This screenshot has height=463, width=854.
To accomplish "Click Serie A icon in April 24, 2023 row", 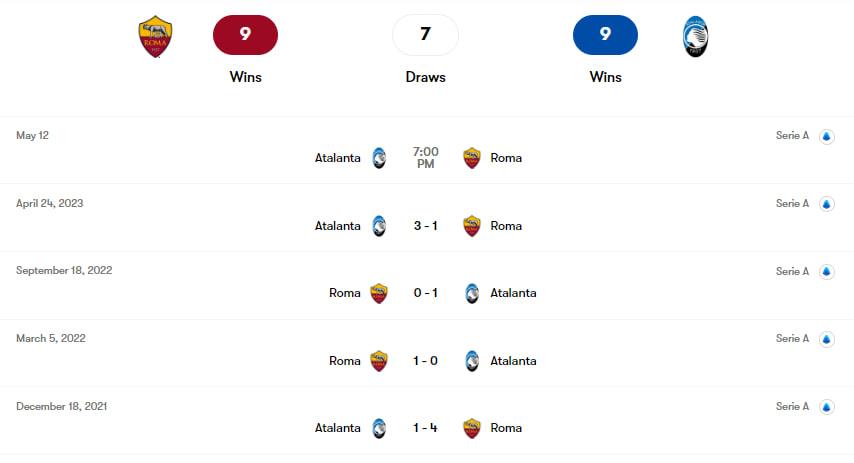I will [827, 204].
